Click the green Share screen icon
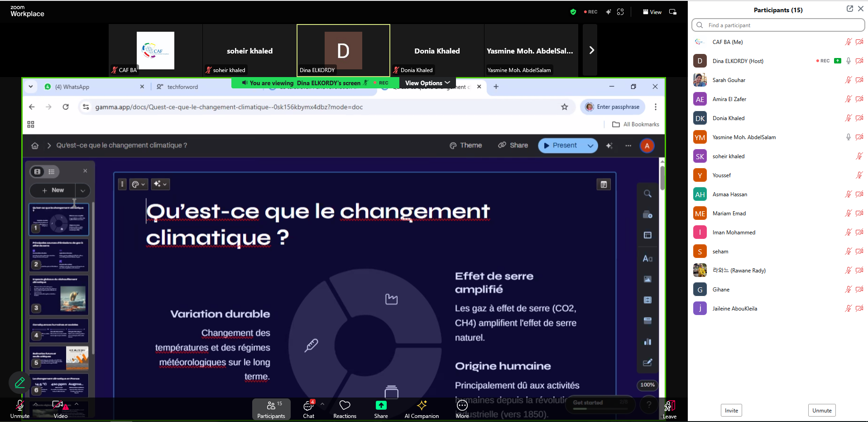Screen dimensions: 868x422 (x=381, y=405)
